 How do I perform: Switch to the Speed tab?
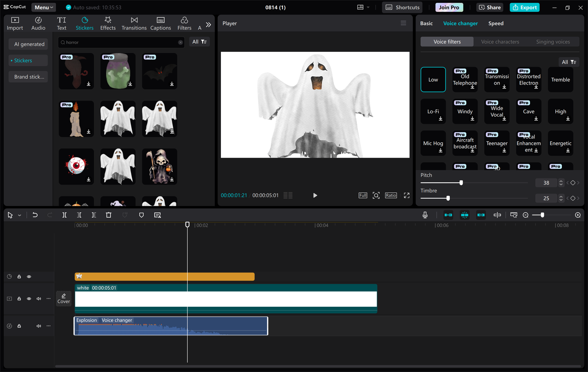pos(496,23)
